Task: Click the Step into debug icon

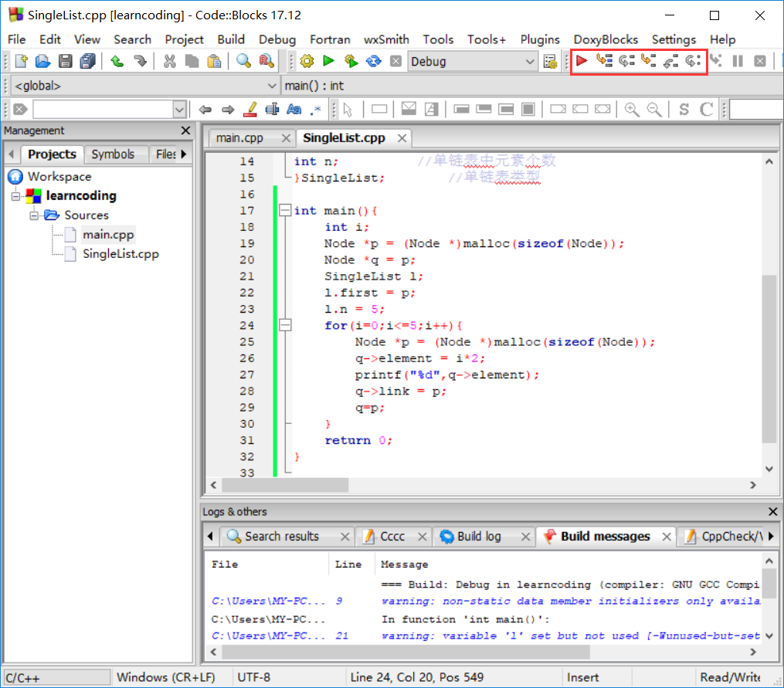Action: point(649,61)
